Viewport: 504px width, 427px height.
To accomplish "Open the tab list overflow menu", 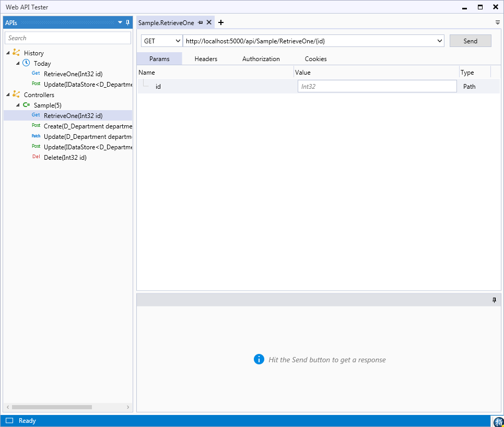I will point(498,22).
